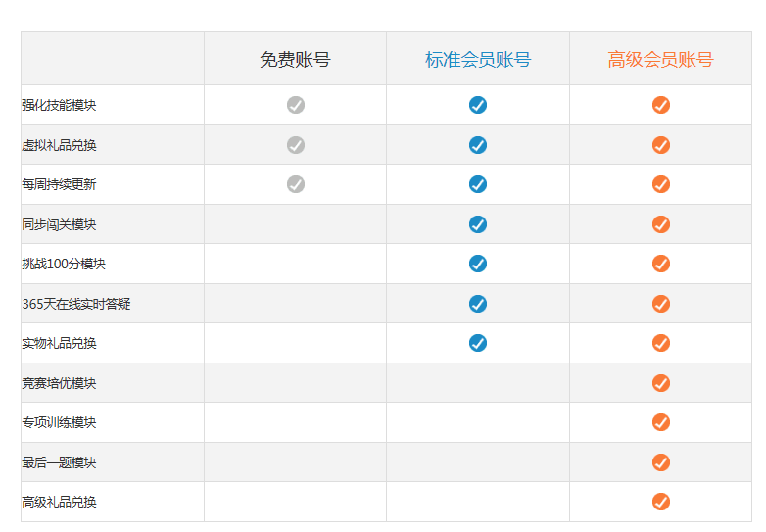This screenshot has width=766, height=532.
Task: Click gray checkmark in 每周持续更新 row
Action: pyautogui.click(x=296, y=184)
